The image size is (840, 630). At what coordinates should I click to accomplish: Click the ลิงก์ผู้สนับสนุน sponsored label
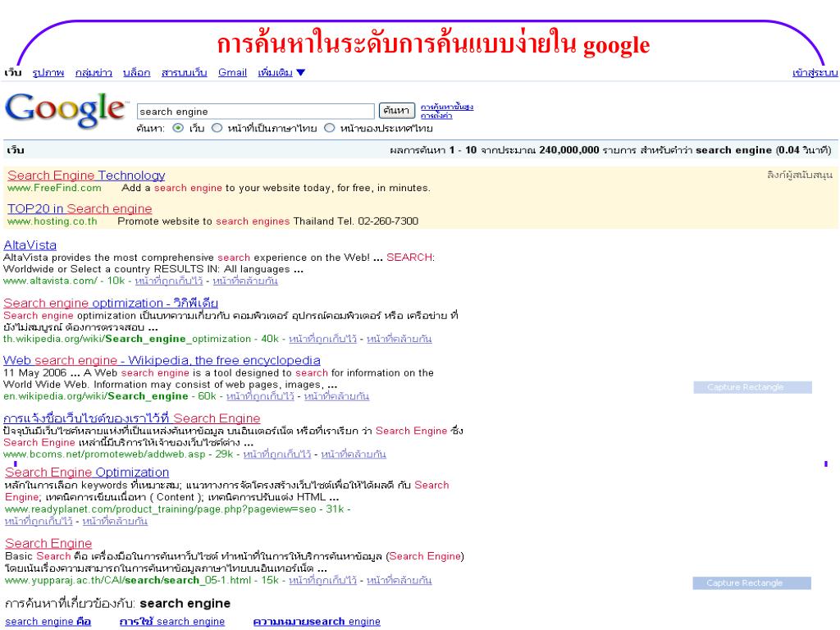[800, 175]
